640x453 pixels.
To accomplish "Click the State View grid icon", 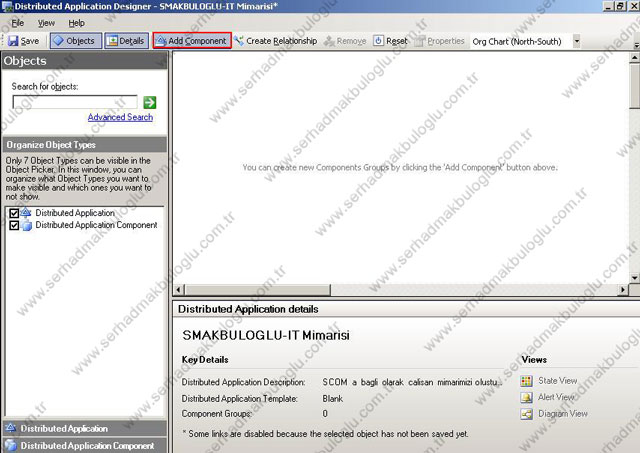I will tap(527, 381).
